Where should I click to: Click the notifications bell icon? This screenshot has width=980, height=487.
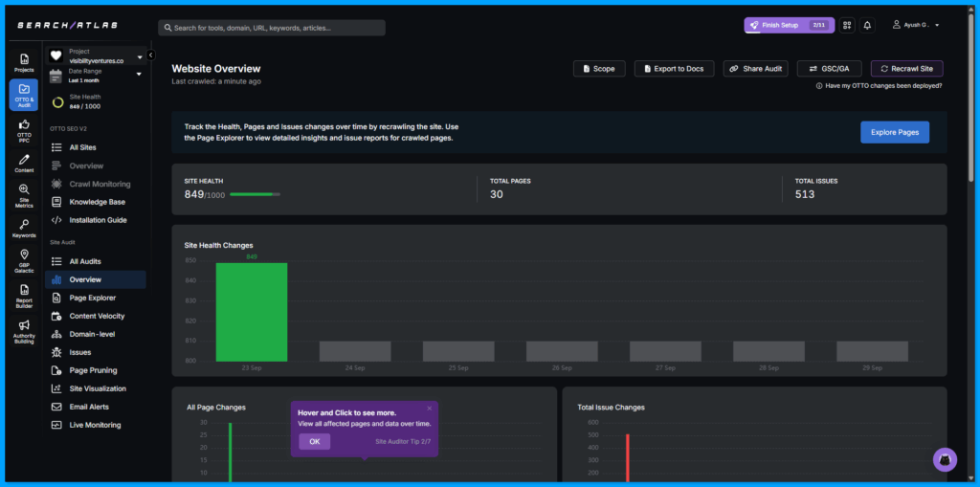click(867, 25)
